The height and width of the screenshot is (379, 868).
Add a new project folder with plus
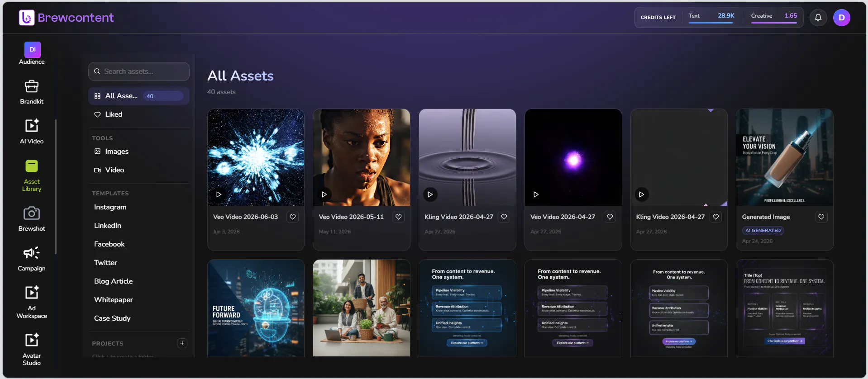[x=182, y=343]
